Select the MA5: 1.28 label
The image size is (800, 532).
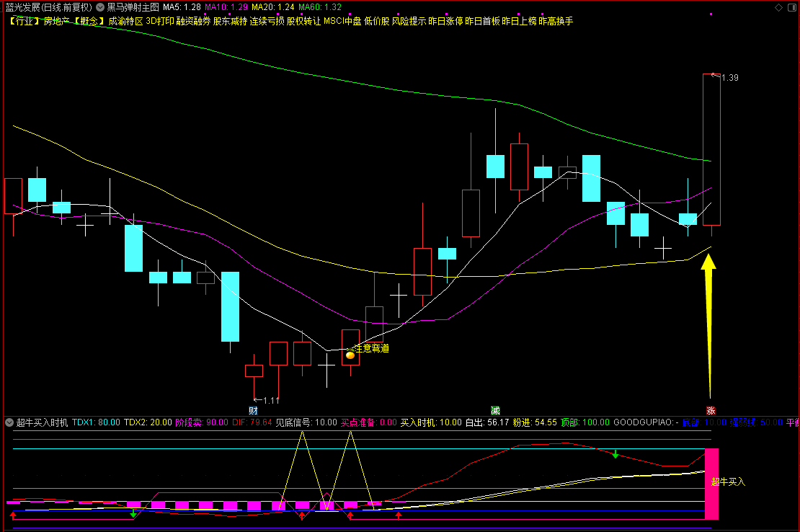click(x=182, y=7)
